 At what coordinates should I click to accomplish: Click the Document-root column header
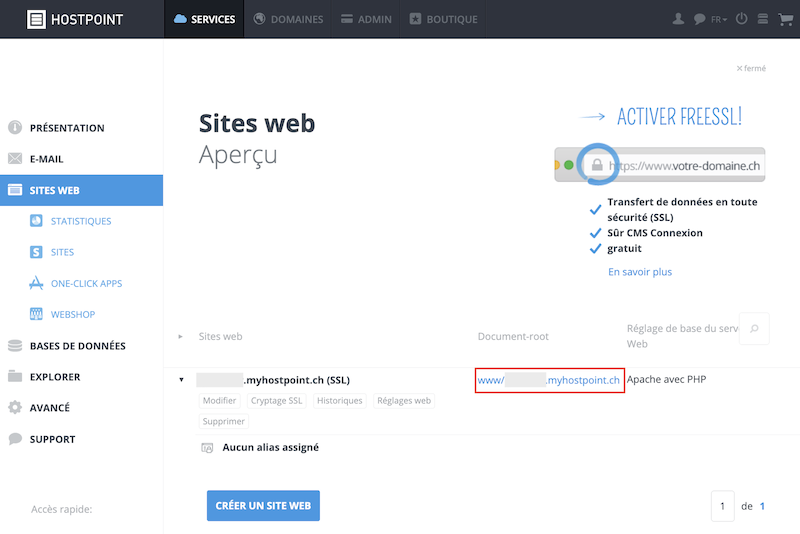[513, 337]
